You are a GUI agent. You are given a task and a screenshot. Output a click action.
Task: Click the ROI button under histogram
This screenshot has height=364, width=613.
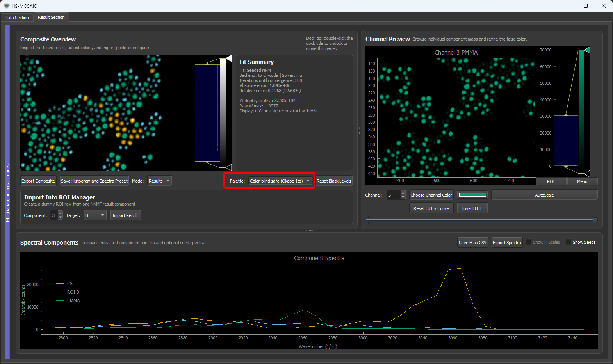pos(551,181)
